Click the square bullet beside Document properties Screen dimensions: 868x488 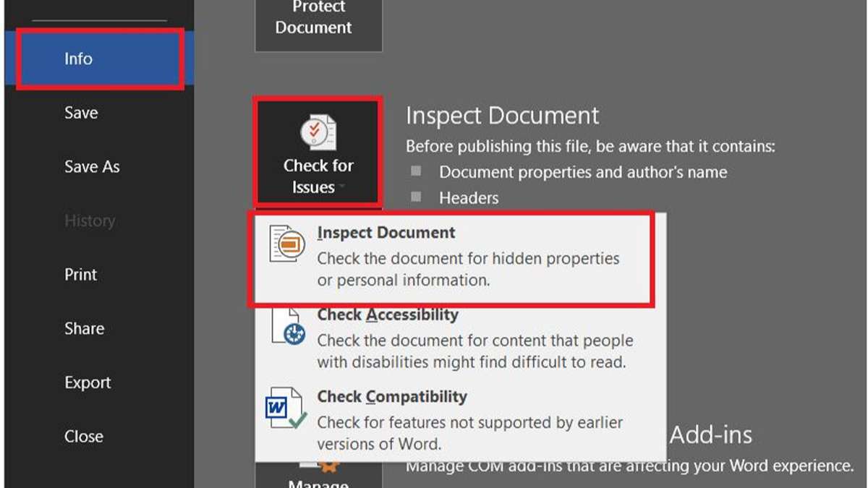click(415, 172)
